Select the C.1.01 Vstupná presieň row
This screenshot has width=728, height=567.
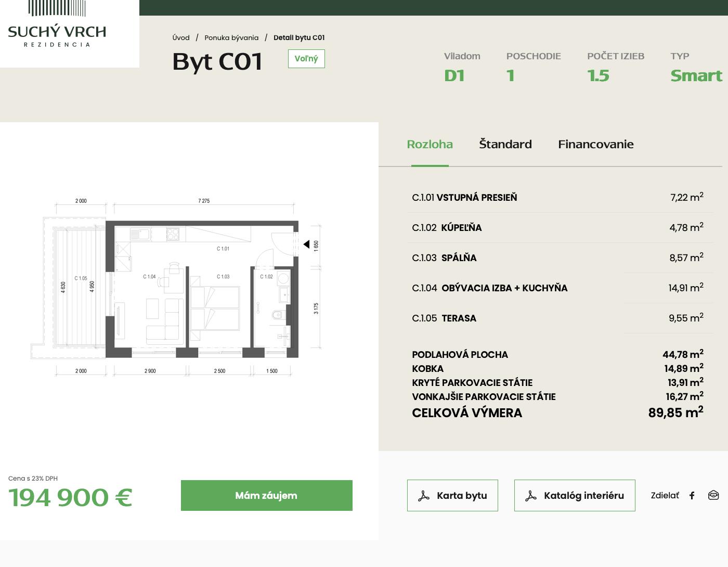tap(557, 198)
